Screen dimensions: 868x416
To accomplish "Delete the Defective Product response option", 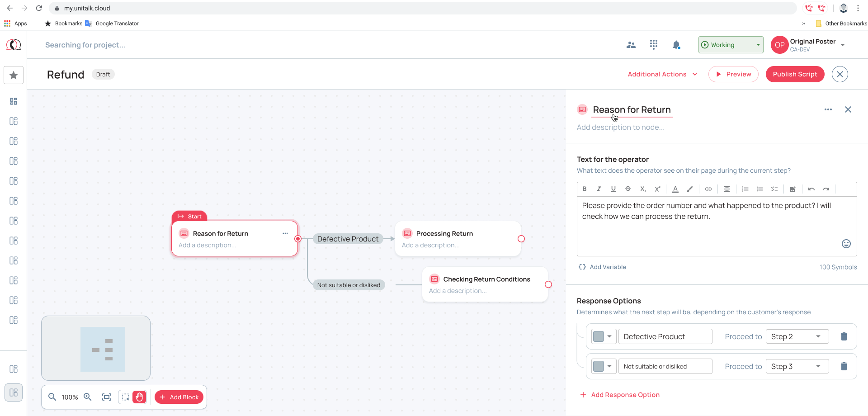I will pos(844,336).
